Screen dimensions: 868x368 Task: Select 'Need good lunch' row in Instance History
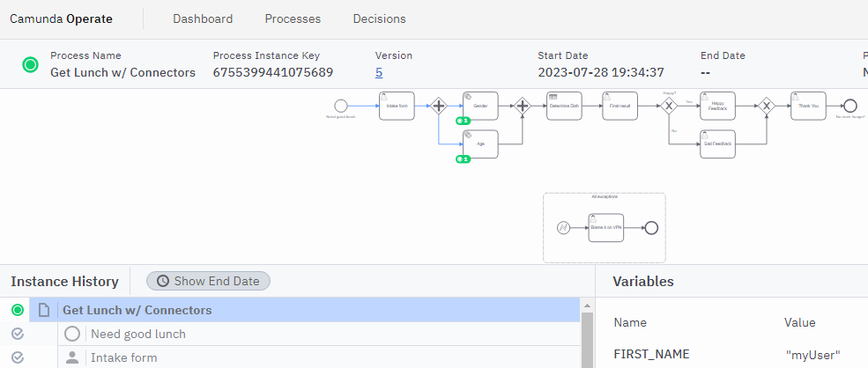tap(319, 334)
